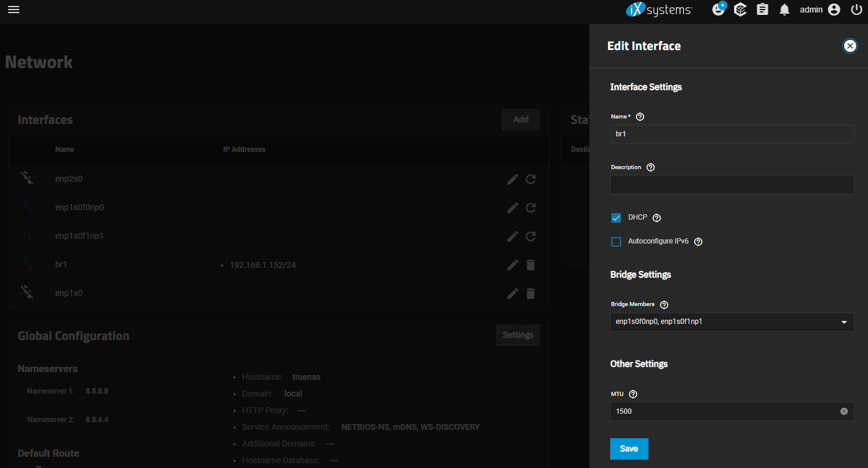Click the Name column header in Interfaces
The image size is (868, 468).
point(64,149)
